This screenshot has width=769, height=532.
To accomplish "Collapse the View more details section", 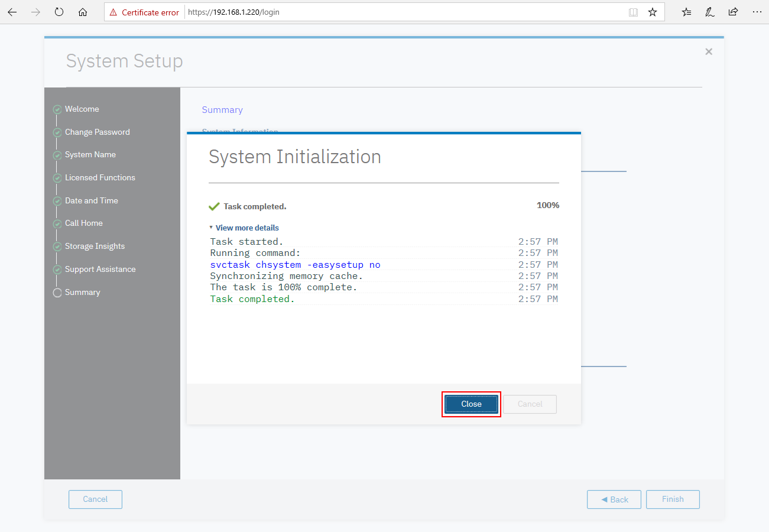I will [x=244, y=228].
